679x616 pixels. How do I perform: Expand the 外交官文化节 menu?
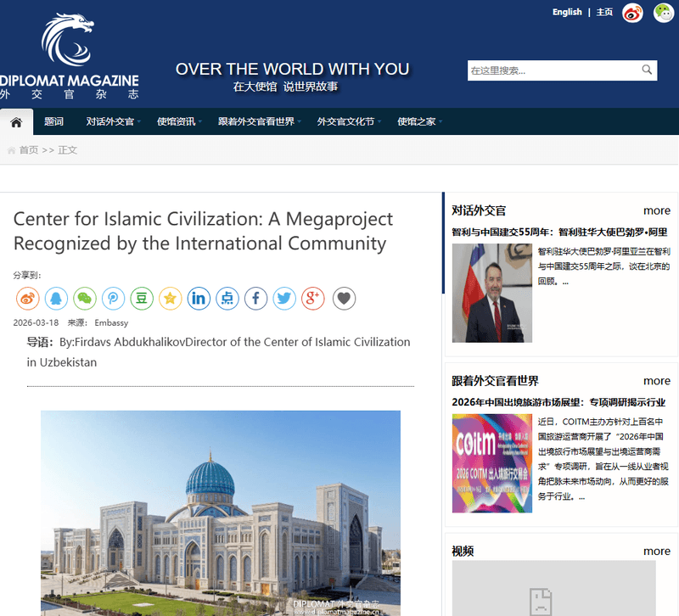tap(349, 121)
